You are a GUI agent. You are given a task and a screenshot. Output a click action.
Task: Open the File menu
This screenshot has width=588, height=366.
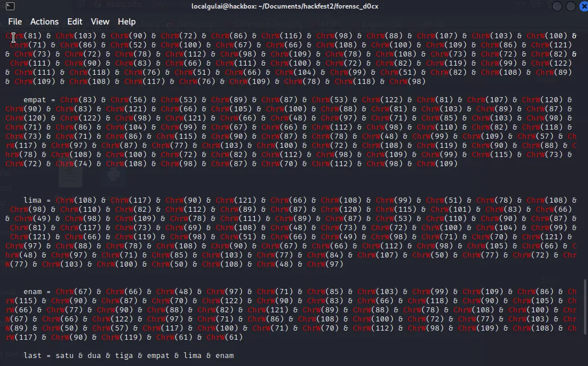[15, 22]
